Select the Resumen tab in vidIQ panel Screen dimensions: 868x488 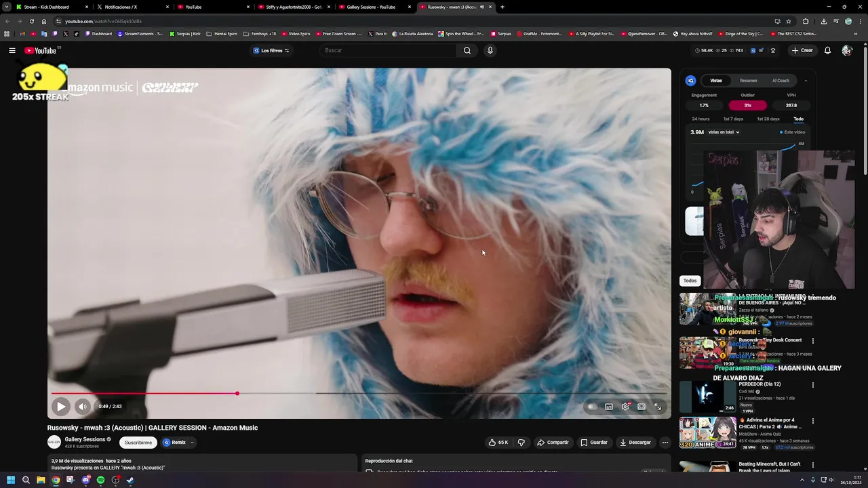[749, 81]
